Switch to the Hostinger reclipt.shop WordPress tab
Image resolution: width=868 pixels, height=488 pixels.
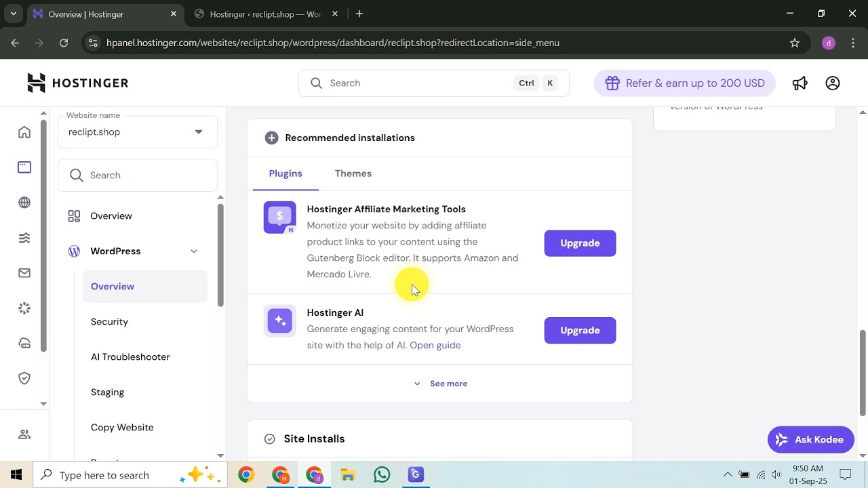pos(264,14)
